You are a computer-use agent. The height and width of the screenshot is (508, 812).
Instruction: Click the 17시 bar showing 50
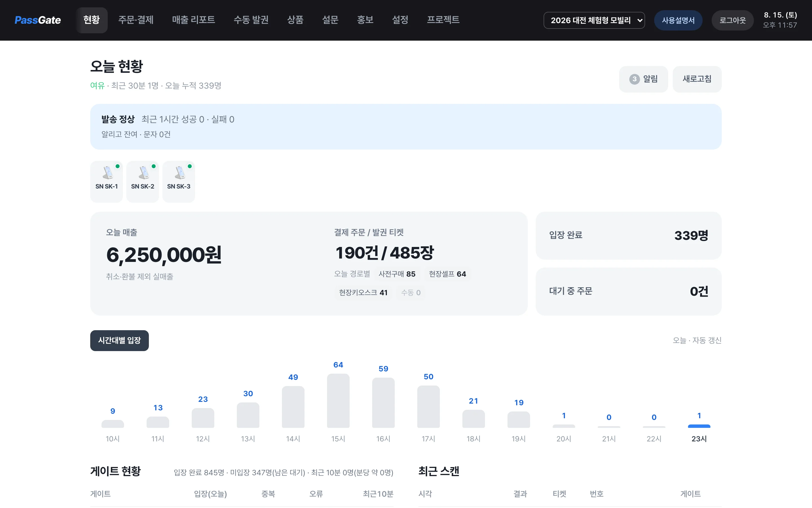(x=429, y=406)
